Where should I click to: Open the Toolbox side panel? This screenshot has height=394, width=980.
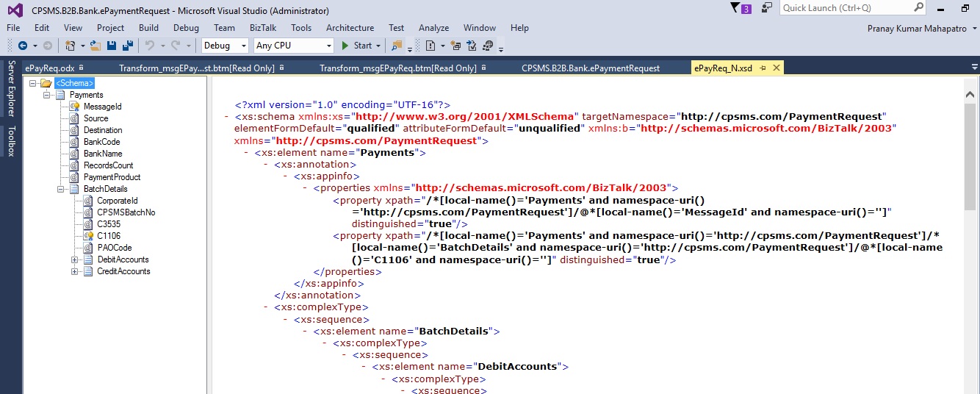pos(11,140)
